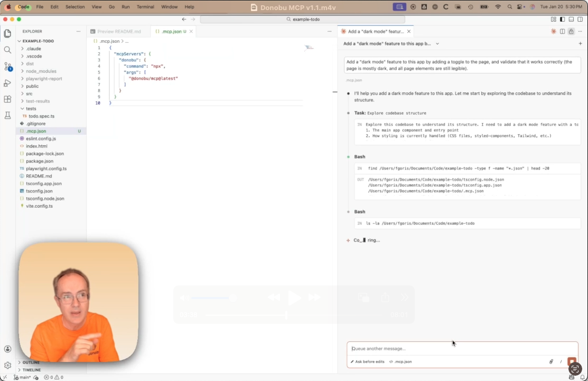This screenshot has width=588, height=381.
Task: Open the Run and Debug view
Action: point(7,82)
